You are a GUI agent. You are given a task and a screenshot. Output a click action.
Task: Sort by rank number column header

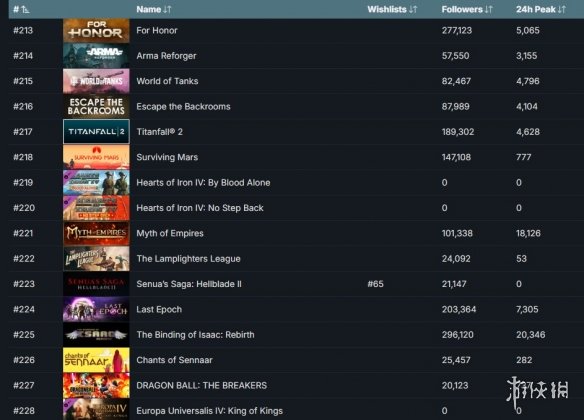pos(21,9)
